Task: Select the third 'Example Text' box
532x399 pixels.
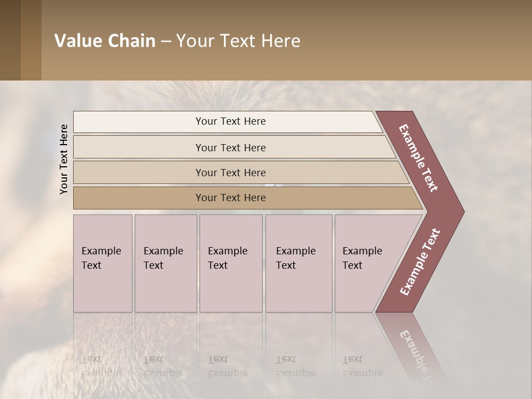Action: [x=231, y=263]
